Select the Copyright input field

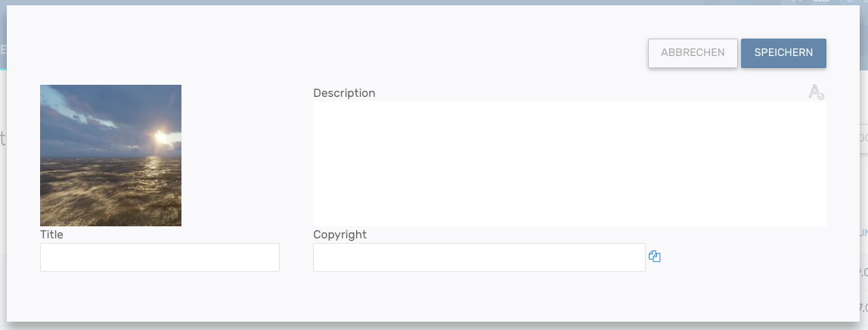pos(479,257)
